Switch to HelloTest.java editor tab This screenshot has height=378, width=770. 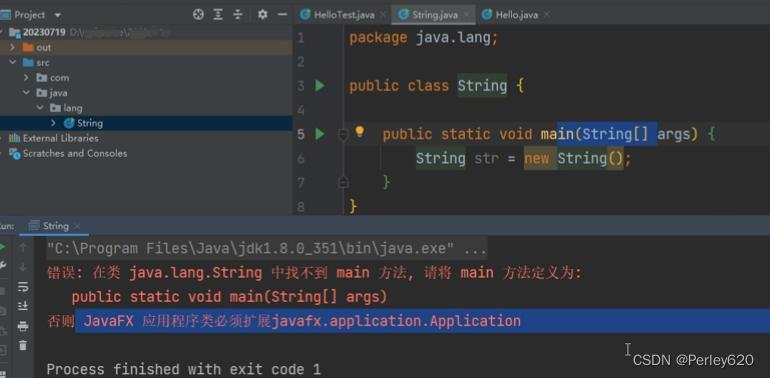pyautogui.click(x=338, y=15)
